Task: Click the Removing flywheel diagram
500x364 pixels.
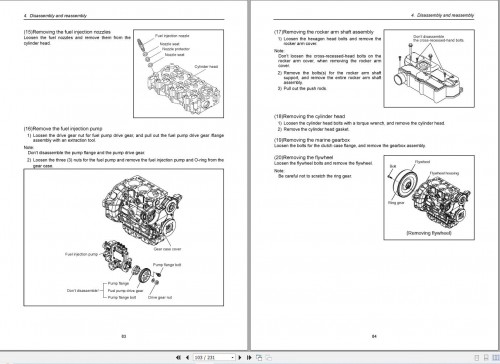Action: [x=429, y=197]
